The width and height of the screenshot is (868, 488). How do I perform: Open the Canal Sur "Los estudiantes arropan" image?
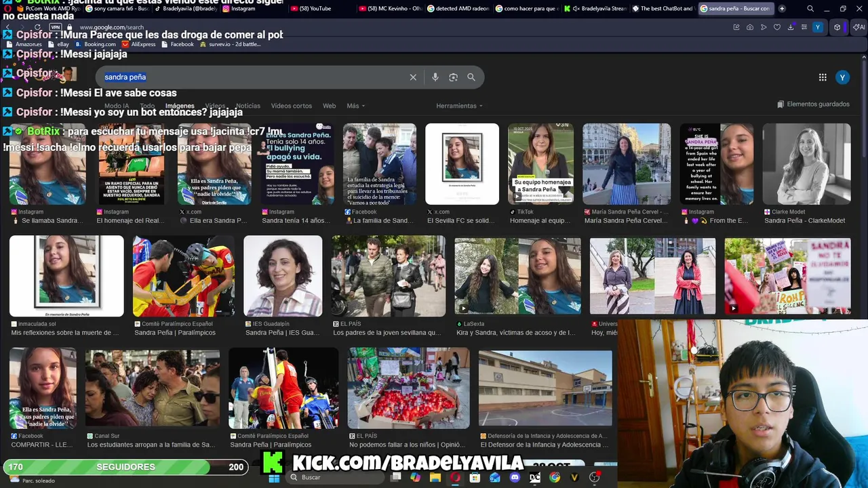point(153,388)
